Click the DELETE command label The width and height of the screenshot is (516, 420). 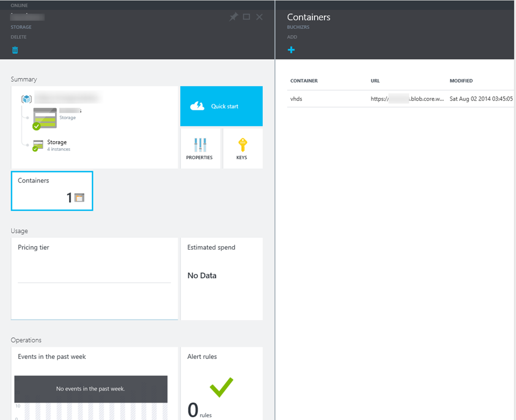click(x=19, y=37)
